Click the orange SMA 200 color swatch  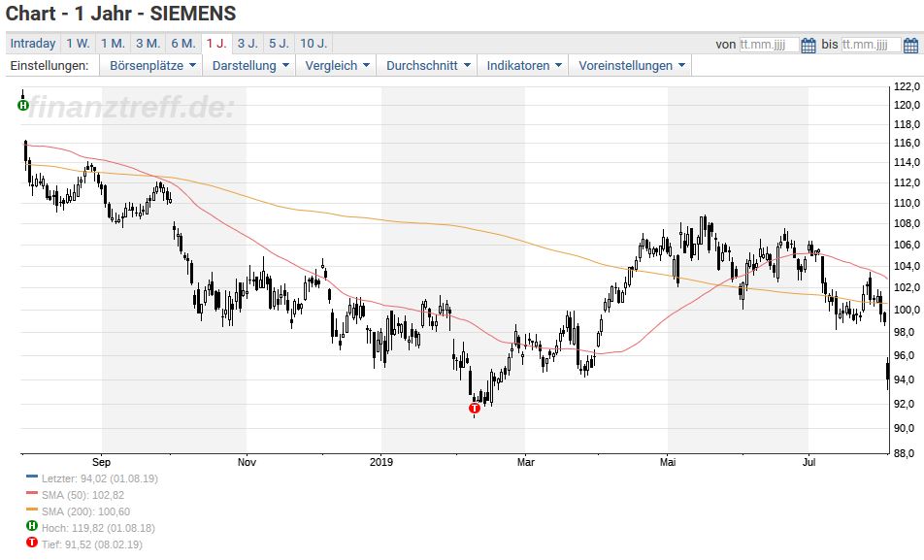(32, 510)
